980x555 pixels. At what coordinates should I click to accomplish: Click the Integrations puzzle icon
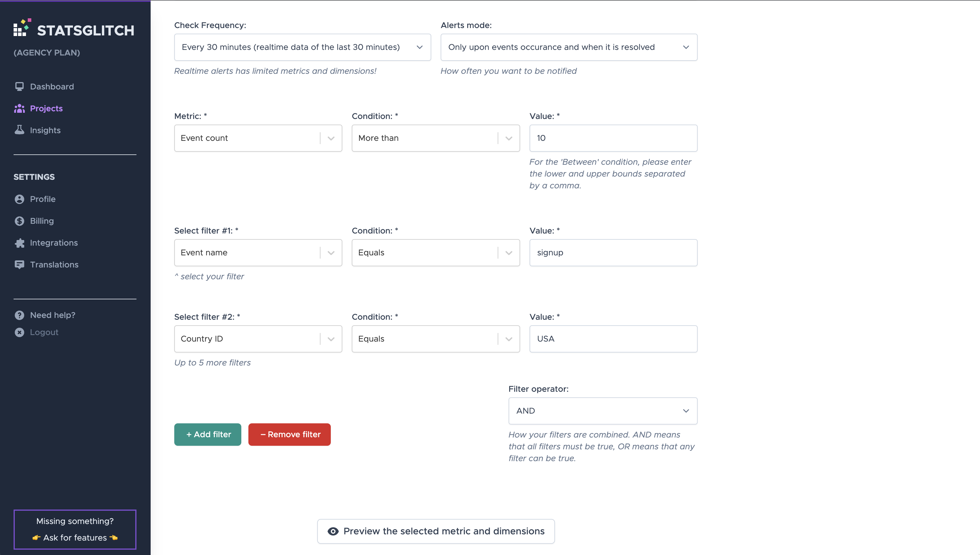coord(19,243)
